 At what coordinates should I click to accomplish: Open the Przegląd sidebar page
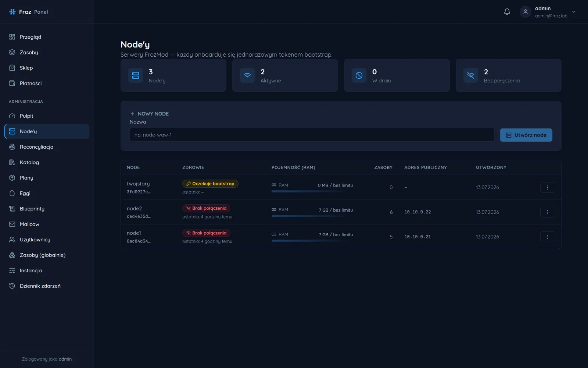[x=47, y=37]
